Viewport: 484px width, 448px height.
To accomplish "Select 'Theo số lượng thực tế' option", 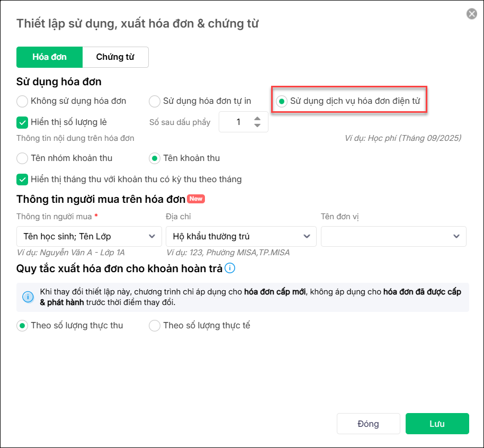I will click(155, 326).
